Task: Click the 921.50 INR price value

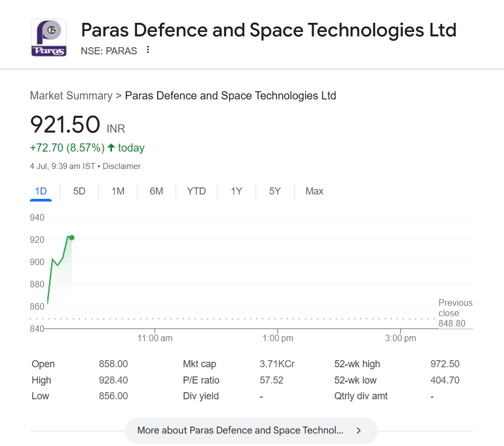Action: coord(65,124)
